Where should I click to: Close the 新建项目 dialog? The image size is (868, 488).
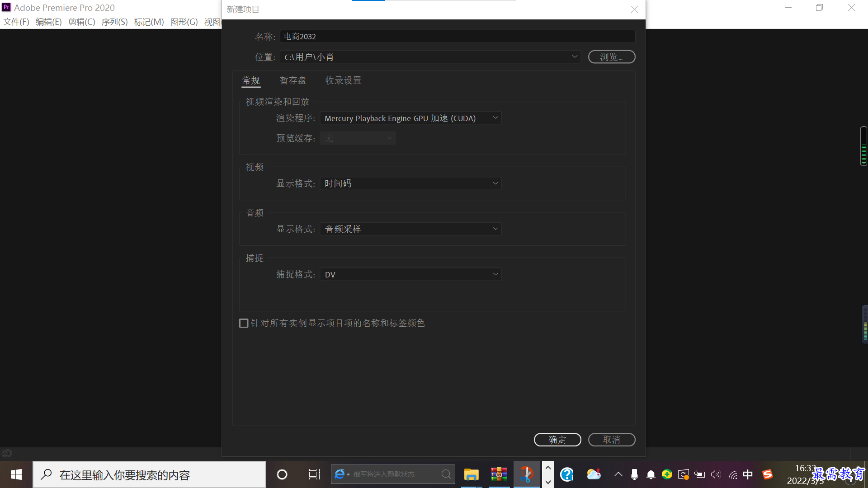pos(634,9)
